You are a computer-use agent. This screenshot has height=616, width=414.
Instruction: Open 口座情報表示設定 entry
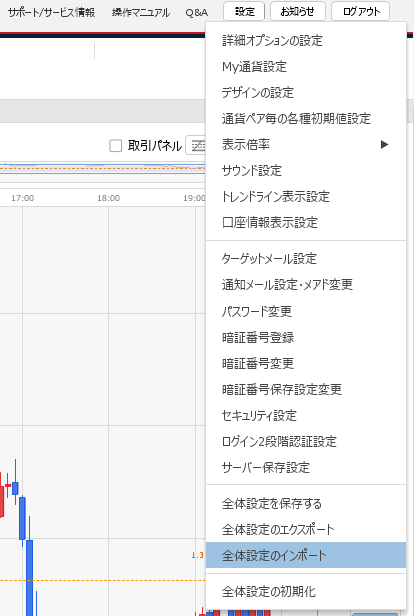pos(306,222)
